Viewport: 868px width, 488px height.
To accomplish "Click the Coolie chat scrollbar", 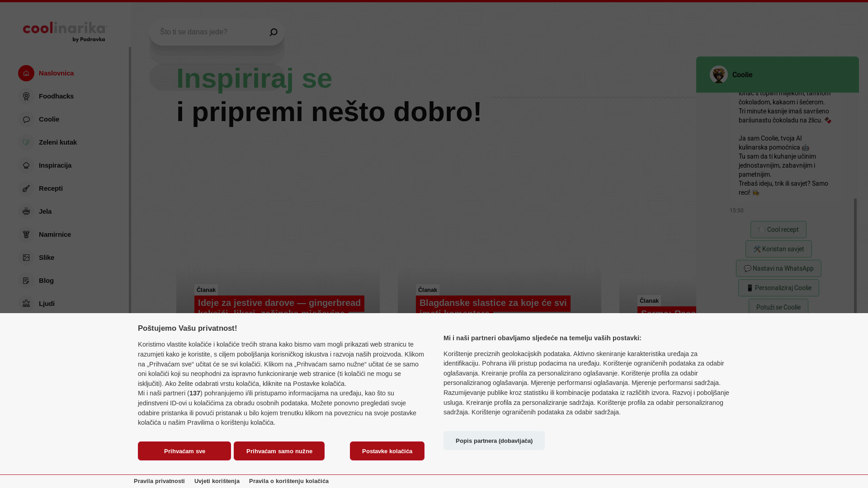I will [855, 255].
